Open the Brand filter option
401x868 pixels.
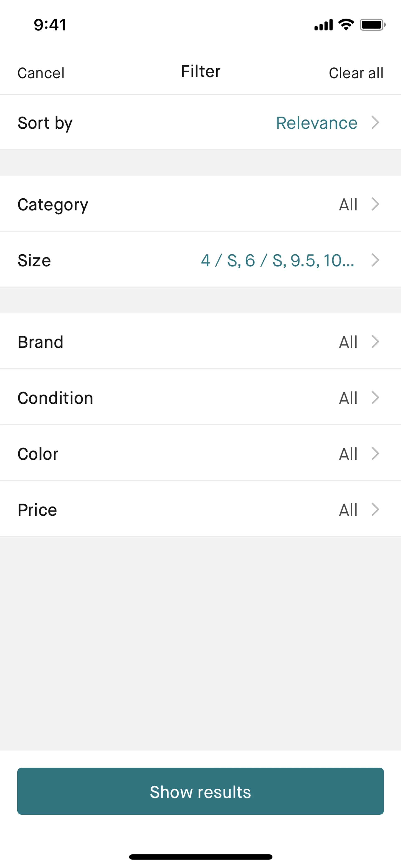coord(41,342)
